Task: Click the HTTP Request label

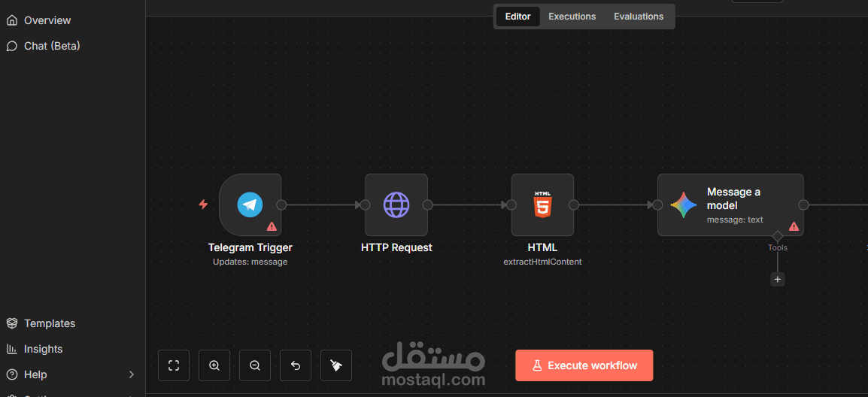Action: point(396,247)
